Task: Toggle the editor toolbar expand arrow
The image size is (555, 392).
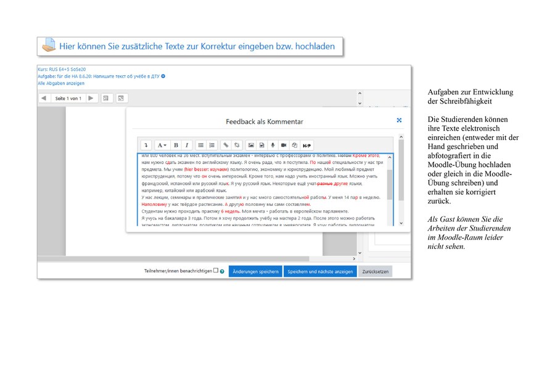Action: pos(146,145)
